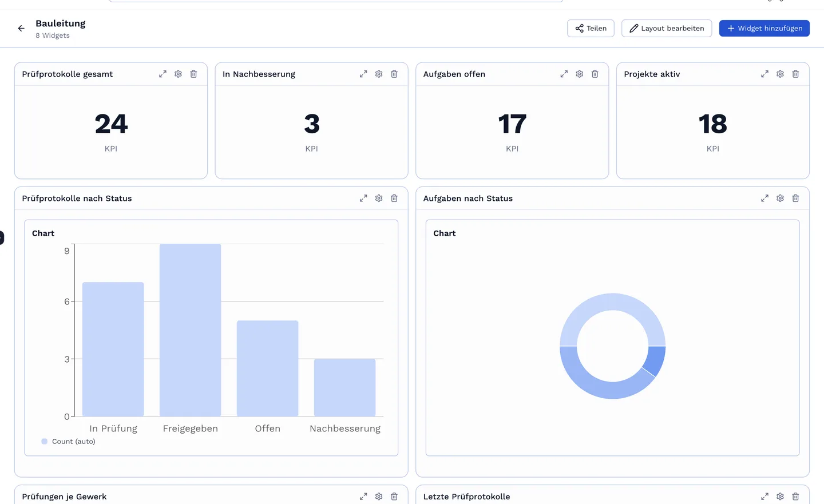This screenshot has height=504, width=824.
Task: Open Layout bearbeiten mode
Action: click(667, 28)
